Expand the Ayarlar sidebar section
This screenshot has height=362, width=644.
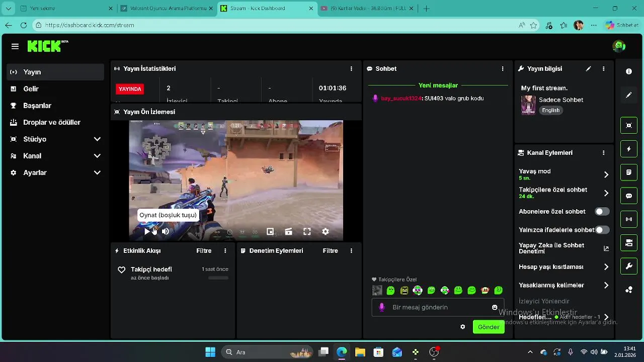pyautogui.click(x=55, y=172)
